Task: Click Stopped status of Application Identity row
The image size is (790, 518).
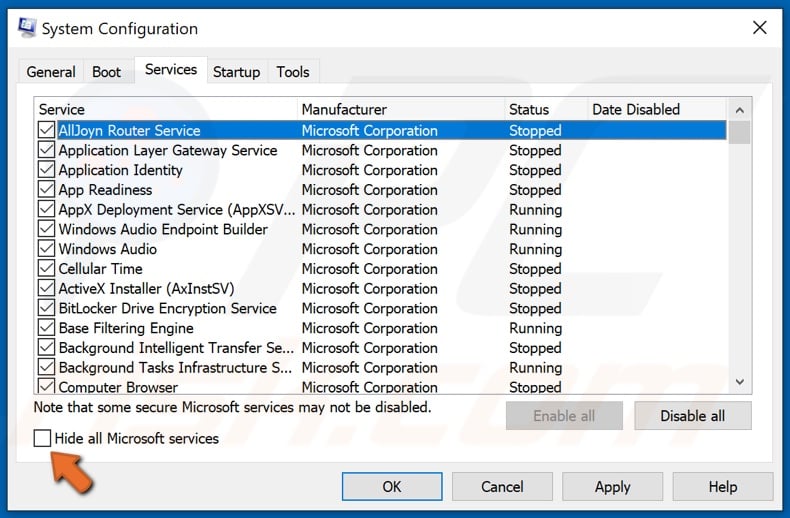Action: coord(535,170)
